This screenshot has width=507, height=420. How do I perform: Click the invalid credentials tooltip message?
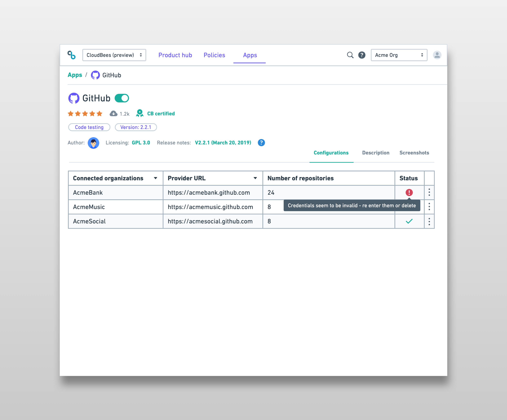[x=352, y=205]
